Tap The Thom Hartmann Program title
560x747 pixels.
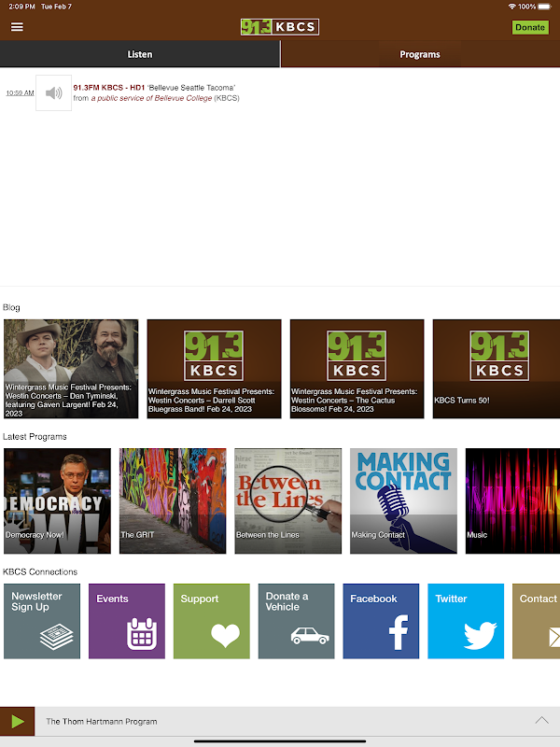point(102,721)
